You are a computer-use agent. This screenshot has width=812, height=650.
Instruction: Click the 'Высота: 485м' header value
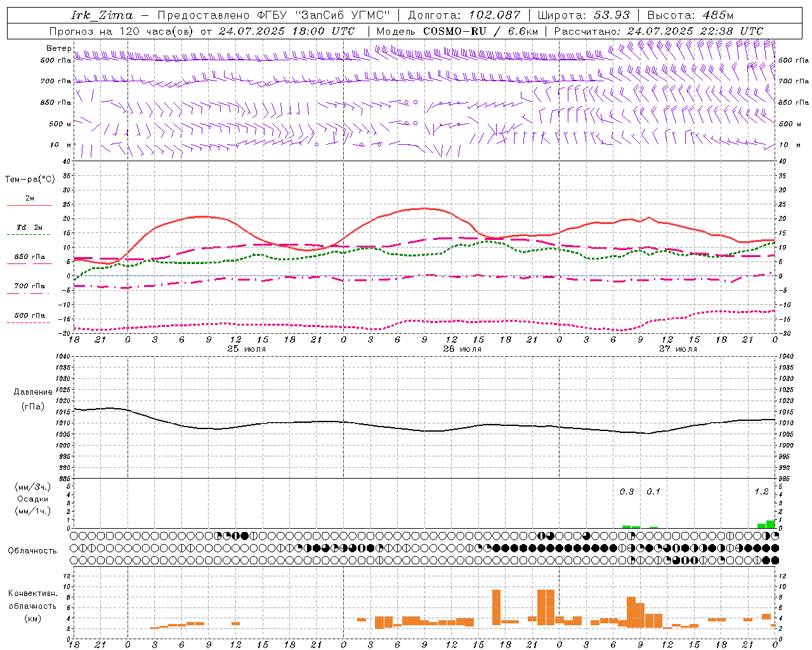(x=690, y=15)
